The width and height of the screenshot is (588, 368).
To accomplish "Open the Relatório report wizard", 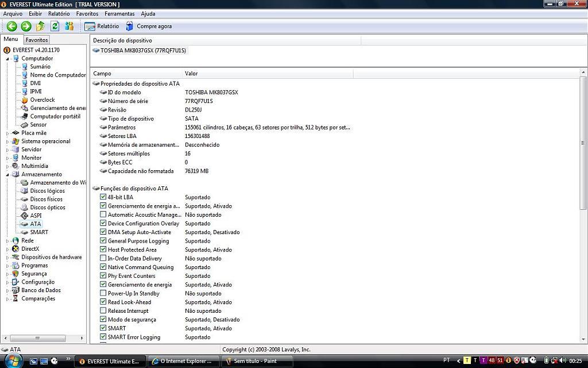I will coord(102,26).
